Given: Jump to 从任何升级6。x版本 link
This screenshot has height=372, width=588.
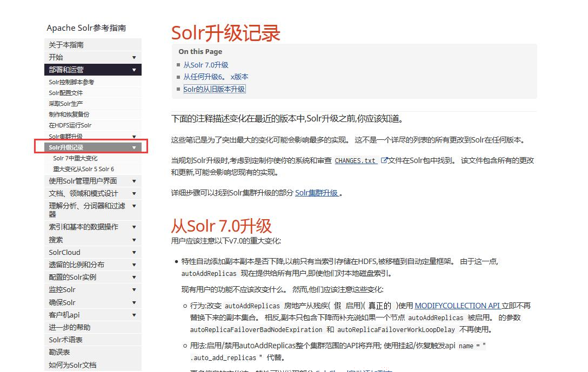Looking at the screenshot, I should click(216, 77).
